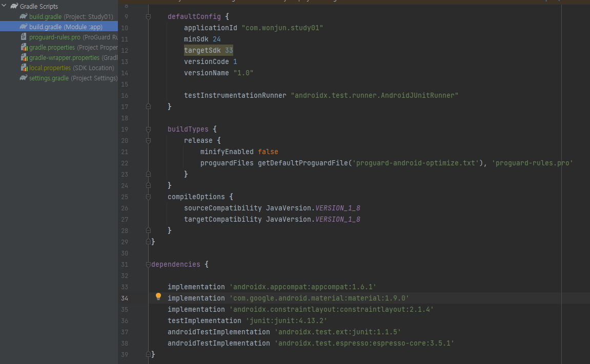Screen dimensions: 590x364
Task: Click the minifyEnabled false value
Action: 268,152
